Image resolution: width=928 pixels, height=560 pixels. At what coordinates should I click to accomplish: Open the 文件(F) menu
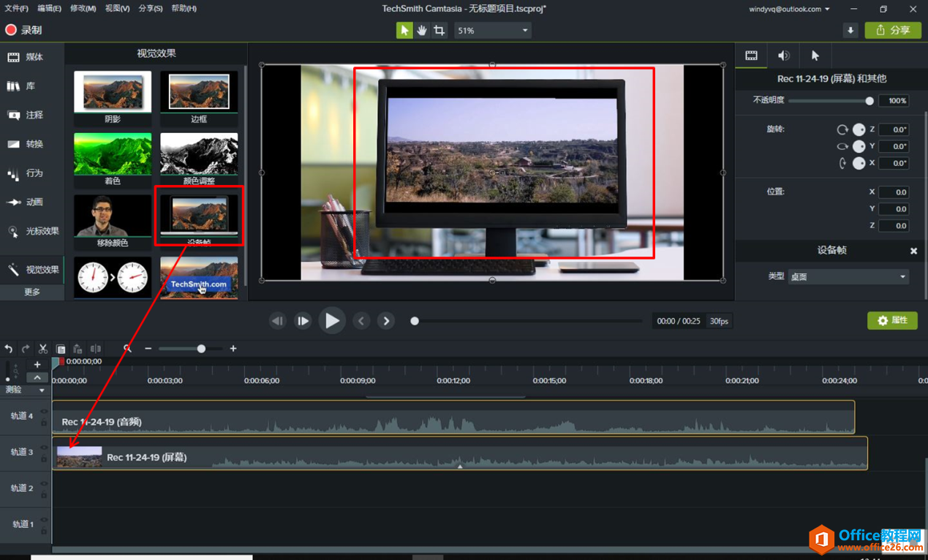click(x=17, y=9)
